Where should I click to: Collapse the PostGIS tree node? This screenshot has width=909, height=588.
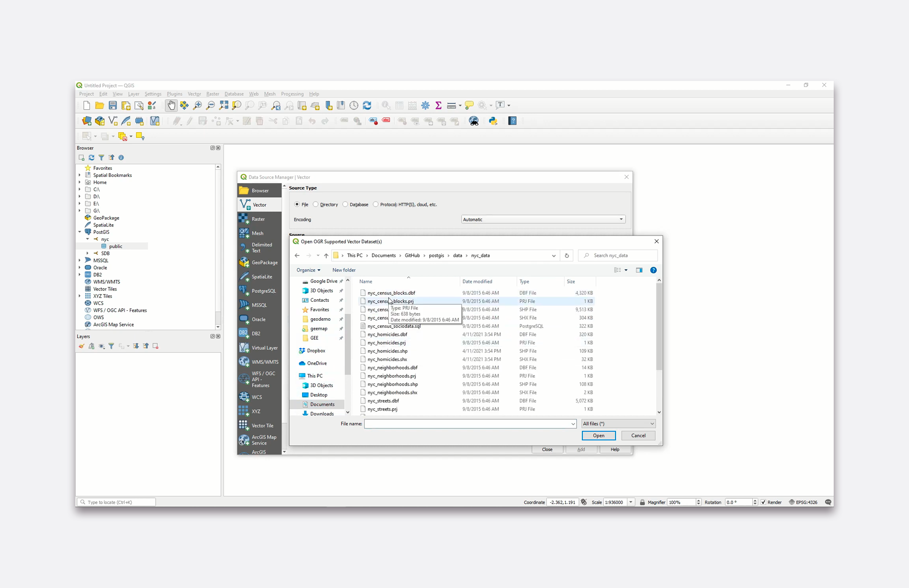(80, 232)
